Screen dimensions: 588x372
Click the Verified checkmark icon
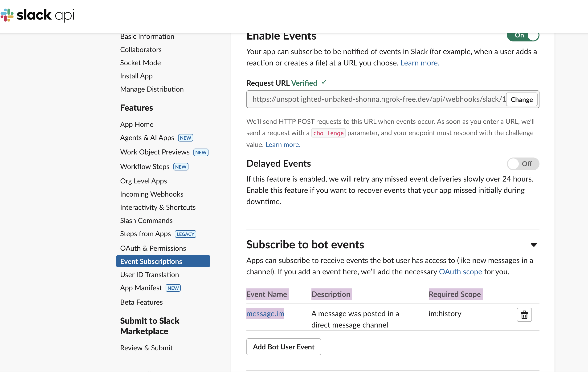tap(324, 82)
